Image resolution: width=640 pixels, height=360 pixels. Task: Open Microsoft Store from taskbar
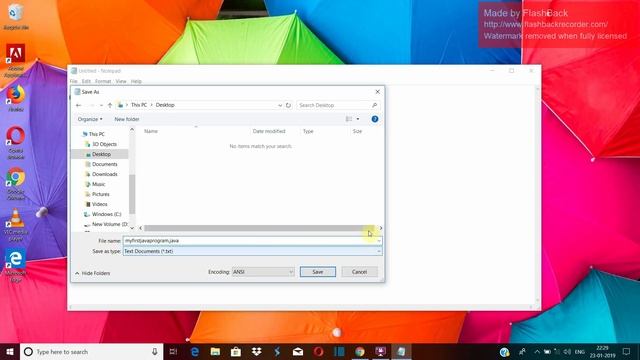(x=236, y=352)
